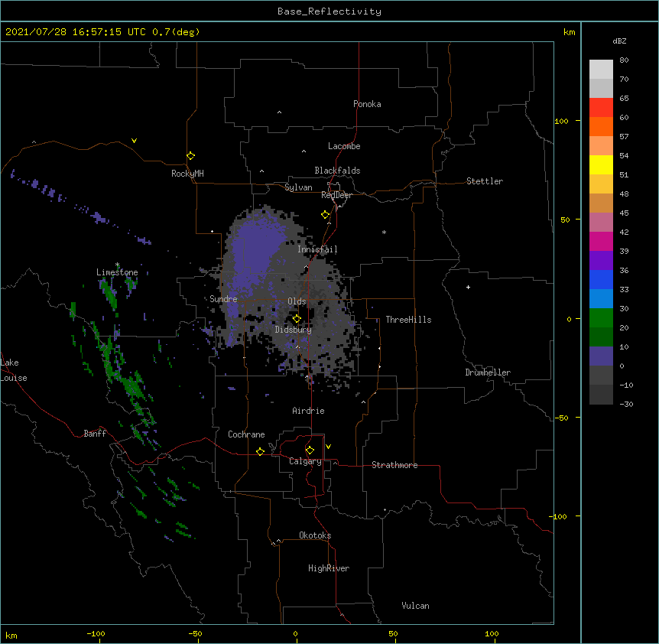Click the Innisfail city label

click(x=317, y=249)
